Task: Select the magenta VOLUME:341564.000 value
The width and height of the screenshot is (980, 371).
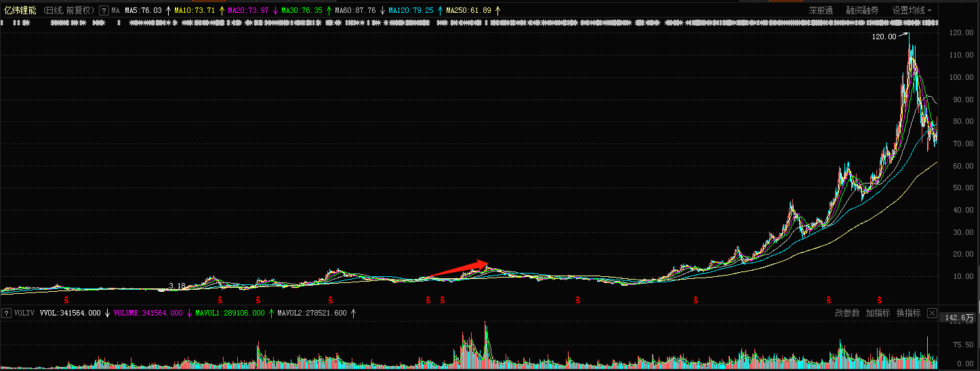Action: click(148, 313)
